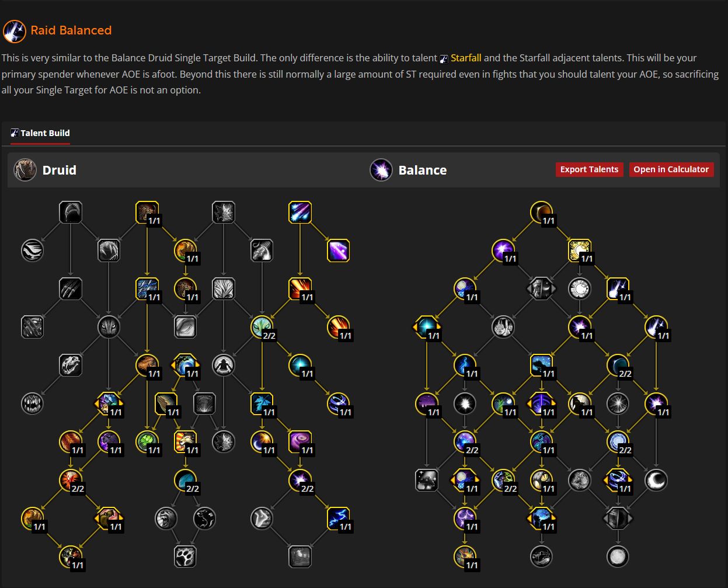
Task: Click the gray paw print talent
Action: click(x=185, y=556)
